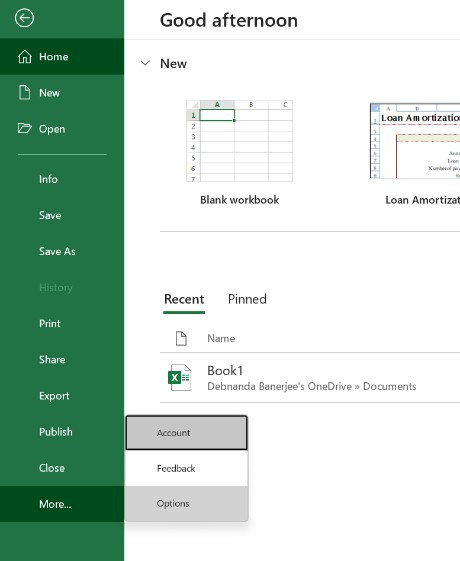Click the Open folder icon
The width and height of the screenshot is (460, 561).
tap(25, 128)
